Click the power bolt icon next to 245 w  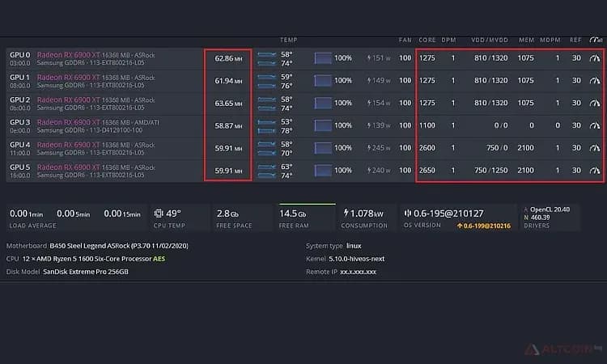369,148
